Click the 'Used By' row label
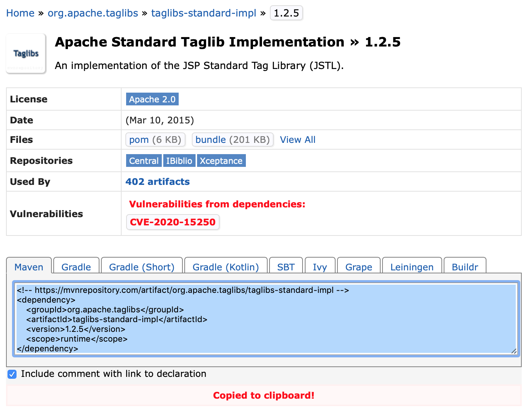527x420 pixels. [x=30, y=182]
